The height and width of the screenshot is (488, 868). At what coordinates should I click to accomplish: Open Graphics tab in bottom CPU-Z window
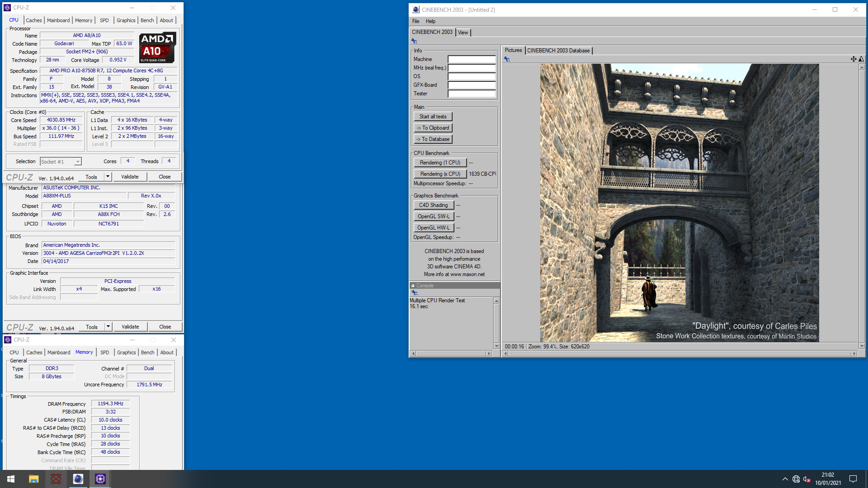tap(126, 352)
